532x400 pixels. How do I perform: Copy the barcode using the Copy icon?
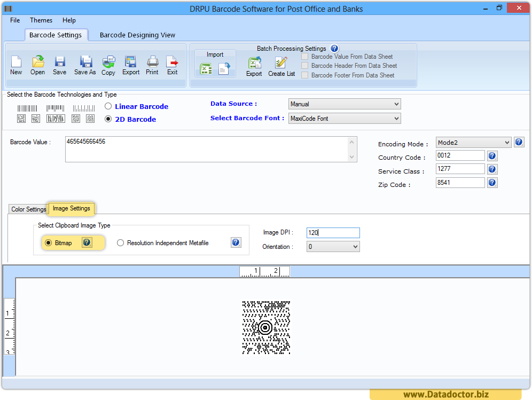click(x=108, y=65)
